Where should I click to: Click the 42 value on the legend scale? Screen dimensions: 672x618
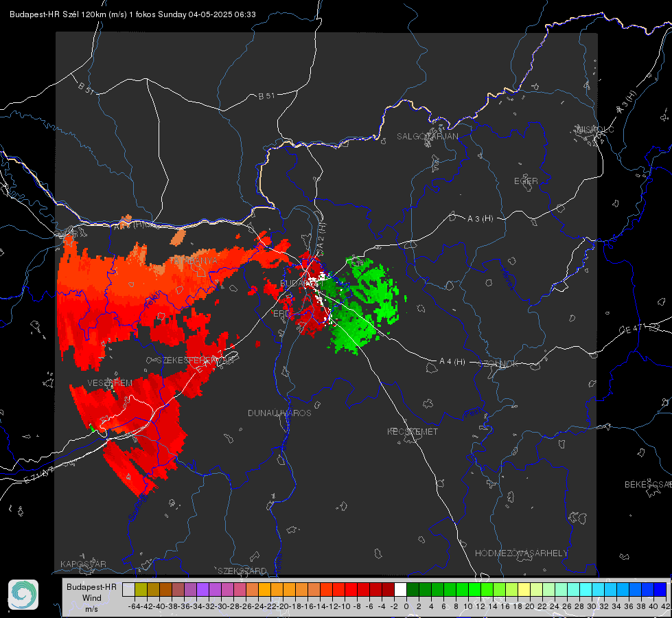pos(665,606)
